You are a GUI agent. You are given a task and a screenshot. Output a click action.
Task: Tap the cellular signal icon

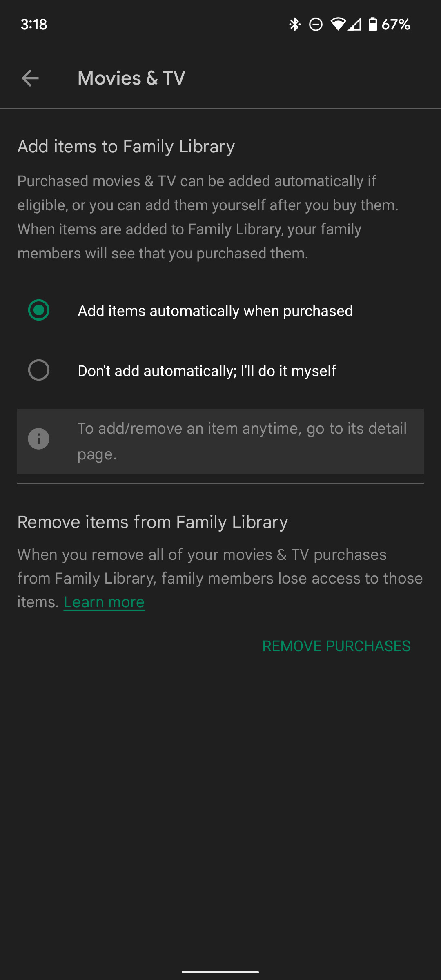[x=354, y=24]
